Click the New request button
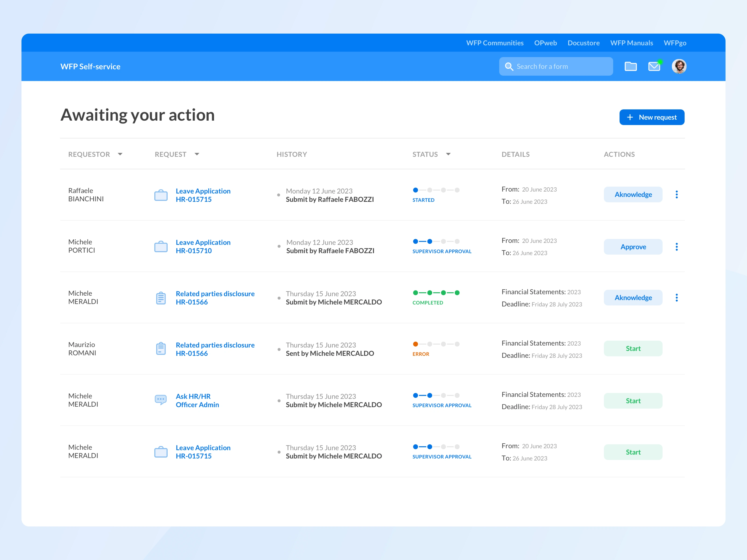This screenshot has width=747, height=560. coord(652,117)
